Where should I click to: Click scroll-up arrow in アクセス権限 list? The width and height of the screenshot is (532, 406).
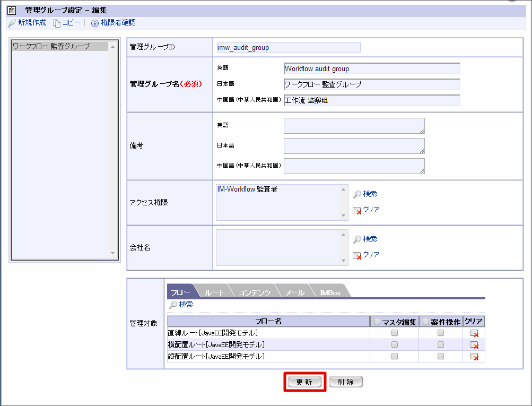tap(343, 189)
